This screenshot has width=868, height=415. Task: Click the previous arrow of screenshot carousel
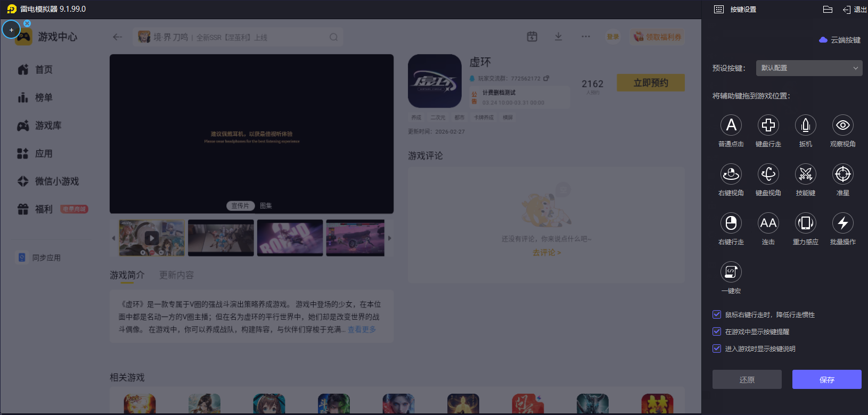(113, 238)
